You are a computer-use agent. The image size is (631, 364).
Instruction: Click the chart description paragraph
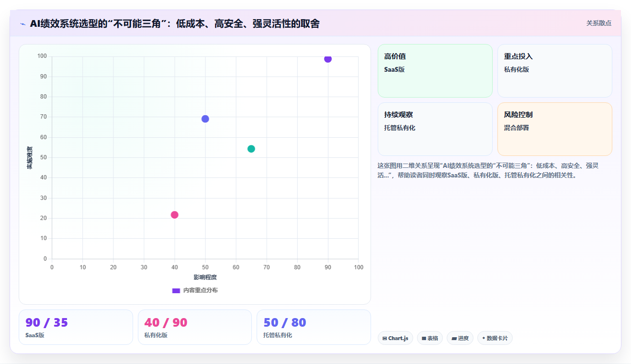(x=488, y=170)
